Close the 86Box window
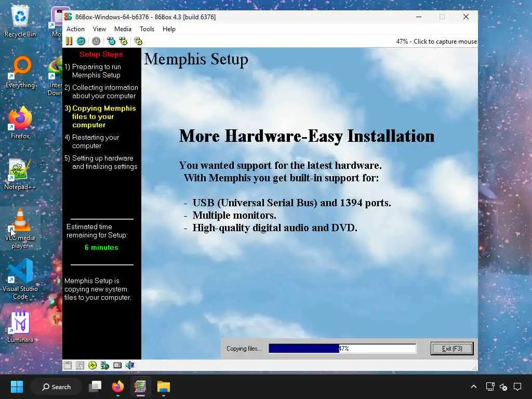 coord(466,17)
